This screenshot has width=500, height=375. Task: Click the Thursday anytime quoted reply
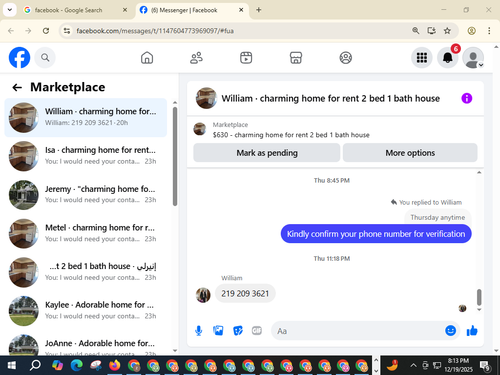tap(438, 217)
